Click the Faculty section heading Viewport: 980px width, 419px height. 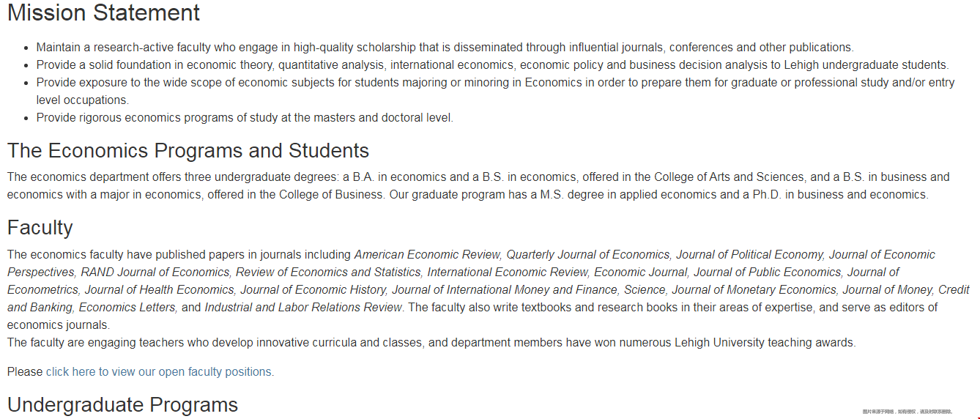coord(40,228)
